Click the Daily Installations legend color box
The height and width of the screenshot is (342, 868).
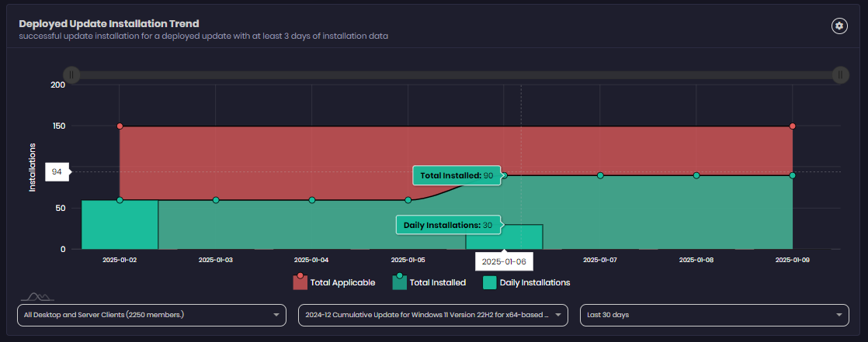pos(489,282)
